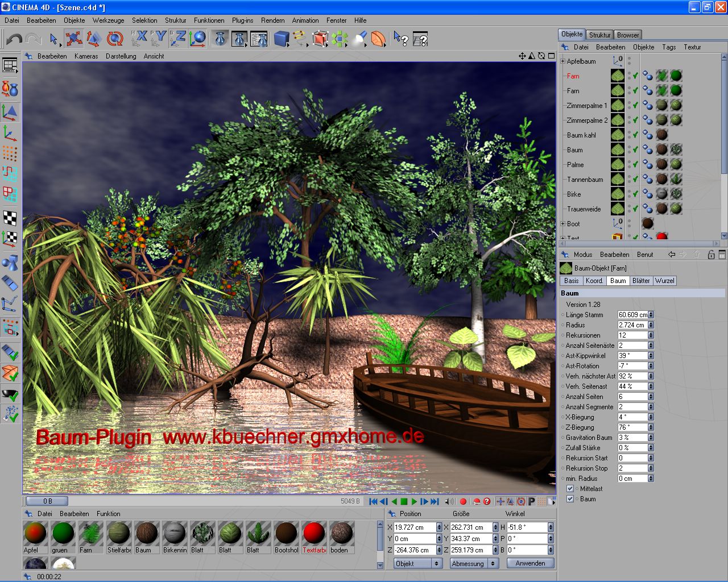Toggle Y axis lock icon

click(x=159, y=38)
